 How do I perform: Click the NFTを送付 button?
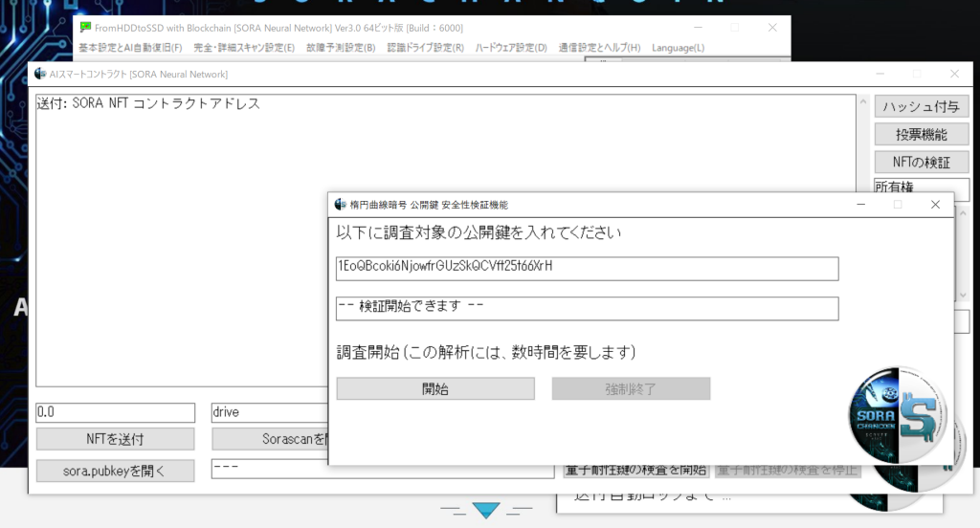click(115, 439)
